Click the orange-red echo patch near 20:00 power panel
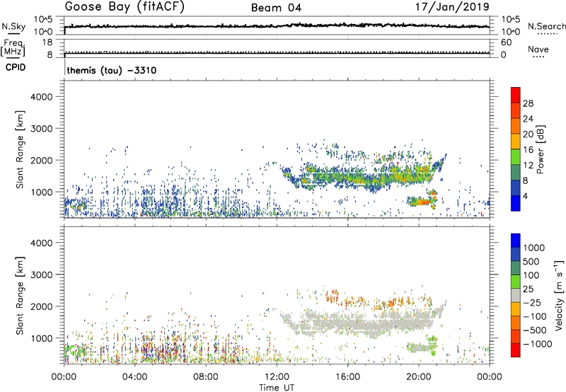This screenshot has height=392, width=566. tap(422, 201)
